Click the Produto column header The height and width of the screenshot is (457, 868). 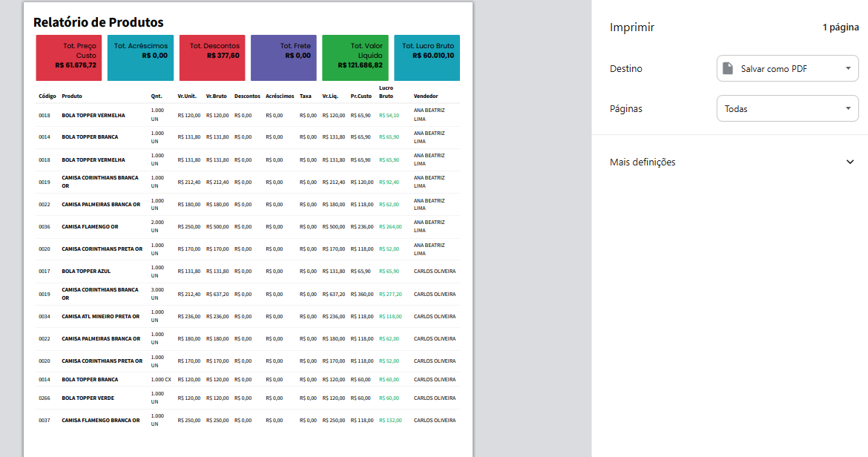click(72, 96)
